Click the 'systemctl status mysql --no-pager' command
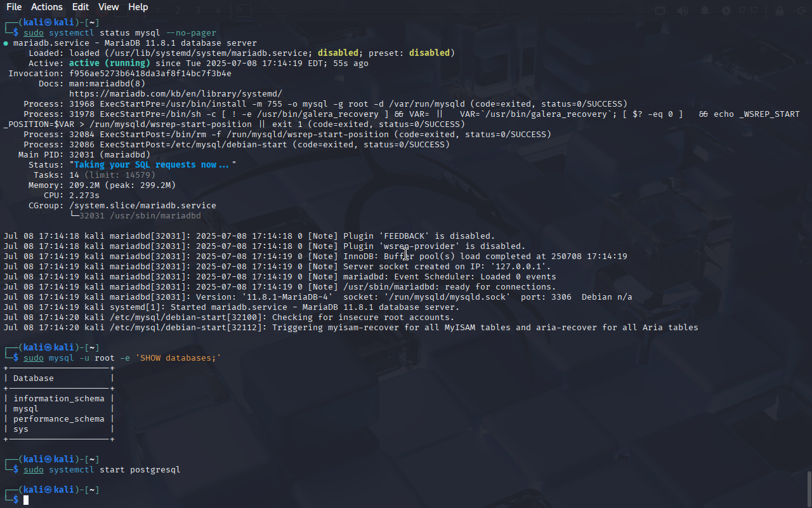The width and height of the screenshot is (812, 508). tap(133, 32)
